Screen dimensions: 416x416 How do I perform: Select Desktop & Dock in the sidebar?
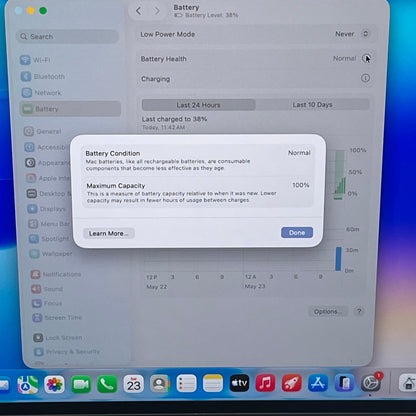pyautogui.click(x=49, y=194)
